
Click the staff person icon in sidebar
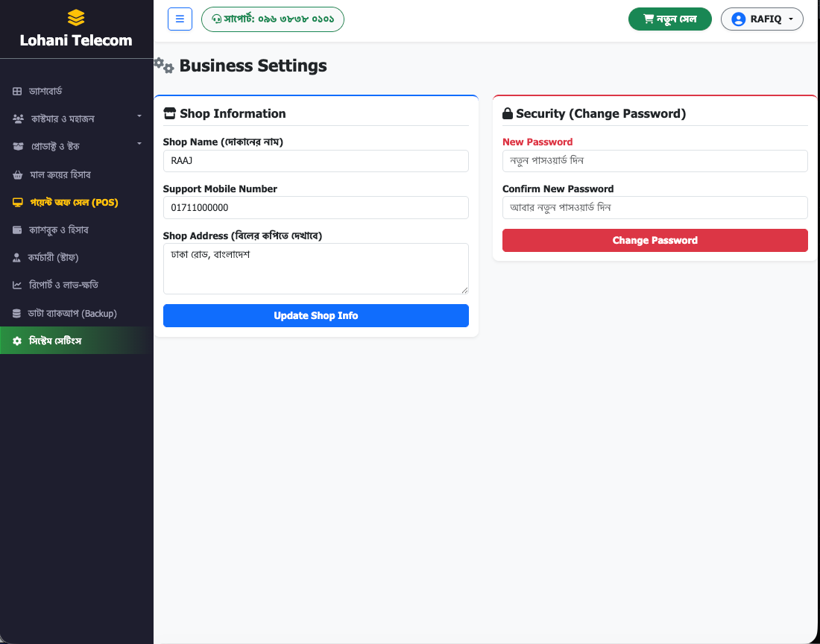click(16, 258)
